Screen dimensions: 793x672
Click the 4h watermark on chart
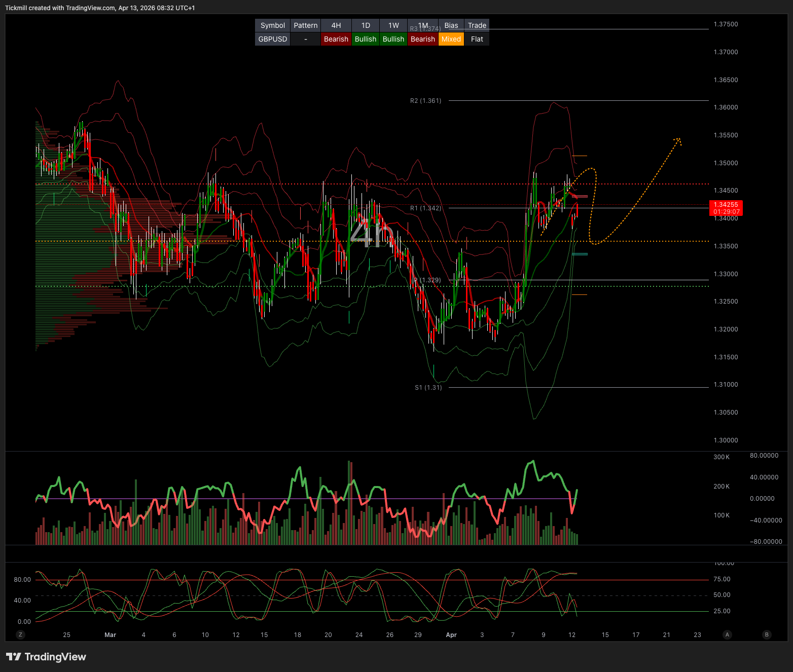point(371,234)
